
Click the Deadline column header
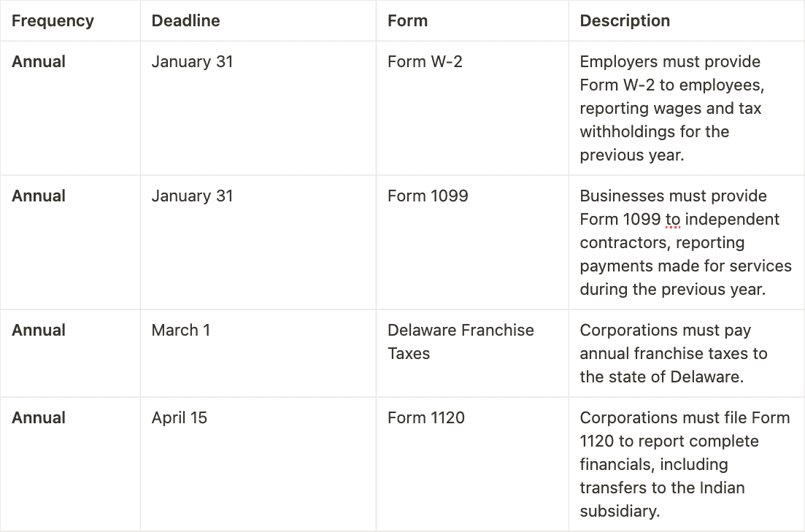click(185, 21)
